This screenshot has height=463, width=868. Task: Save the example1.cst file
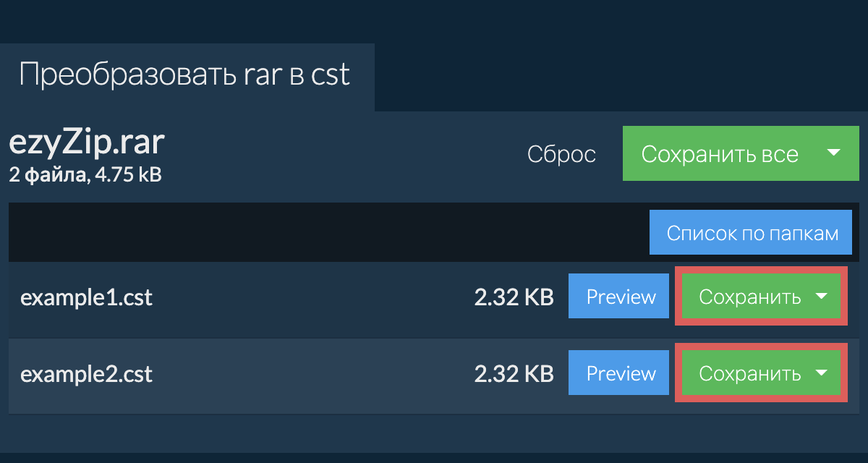[x=749, y=297]
